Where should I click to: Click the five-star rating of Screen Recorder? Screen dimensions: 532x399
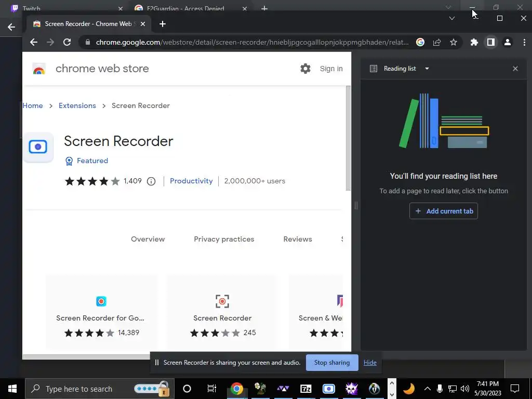click(92, 181)
